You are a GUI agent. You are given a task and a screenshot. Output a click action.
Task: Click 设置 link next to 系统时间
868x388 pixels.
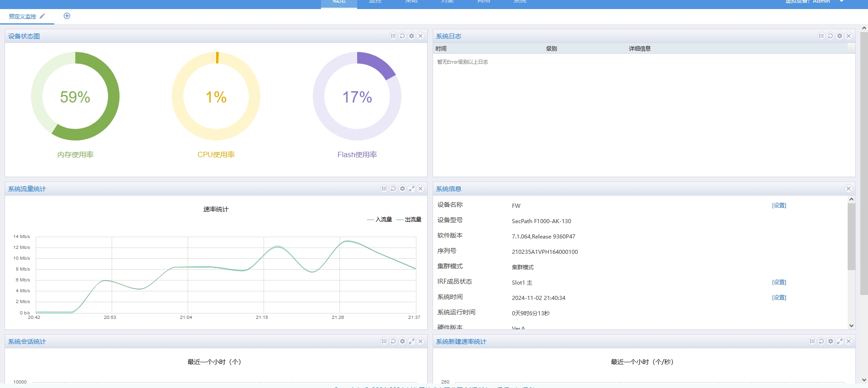779,298
